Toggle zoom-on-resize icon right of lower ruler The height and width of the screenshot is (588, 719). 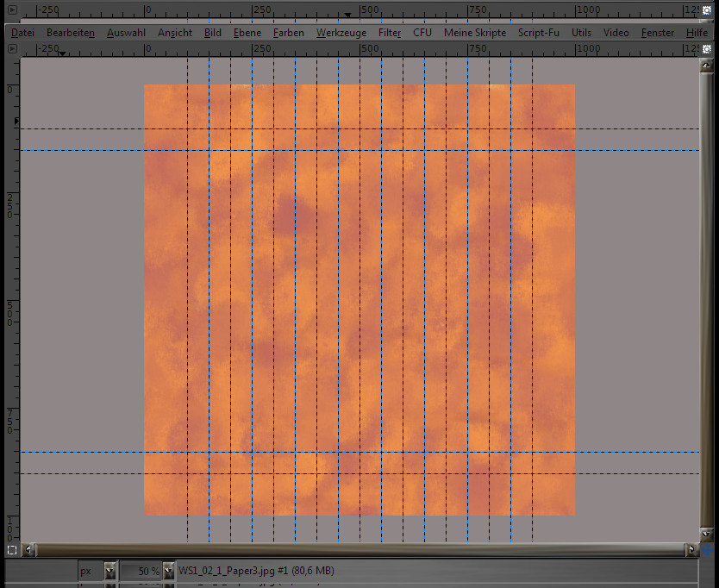click(x=706, y=47)
